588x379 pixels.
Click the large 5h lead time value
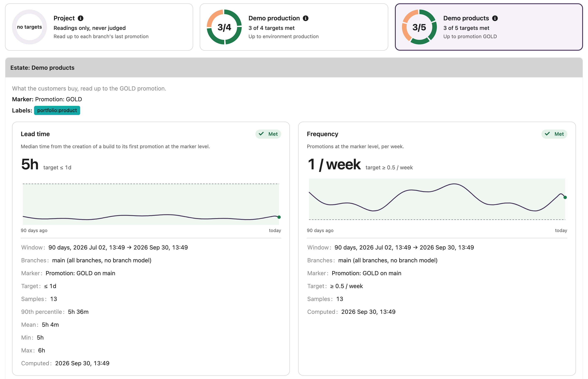coord(30,164)
